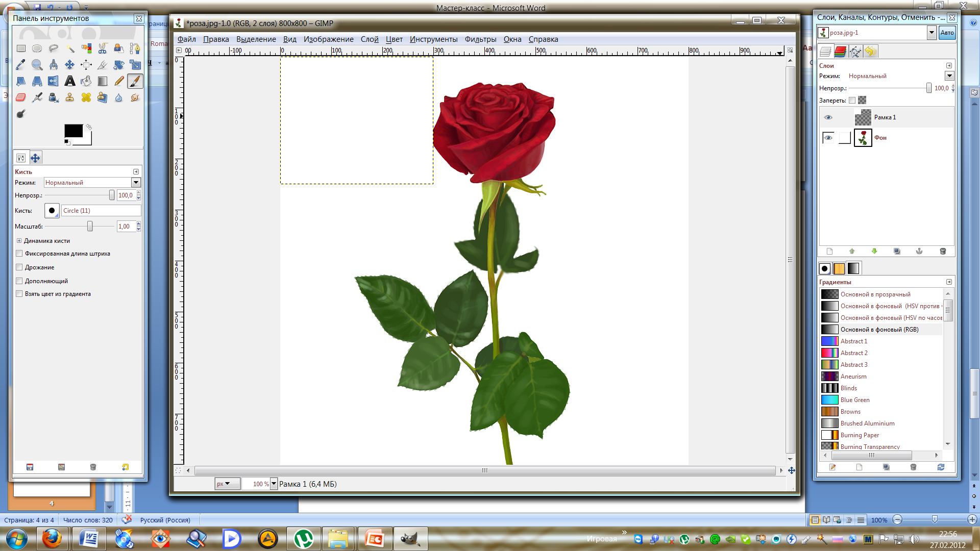Select the Zoom tool
The height and width of the screenshot is (551, 980).
click(x=37, y=64)
